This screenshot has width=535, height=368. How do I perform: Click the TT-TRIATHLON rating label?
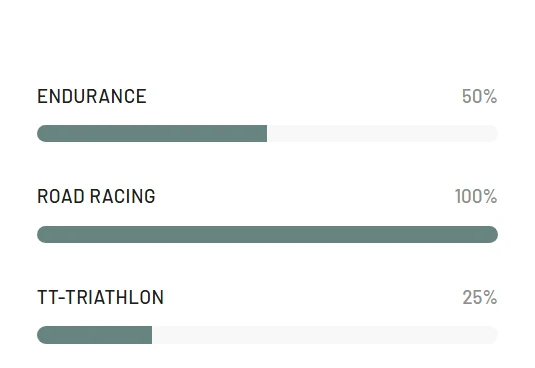[x=101, y=297]
